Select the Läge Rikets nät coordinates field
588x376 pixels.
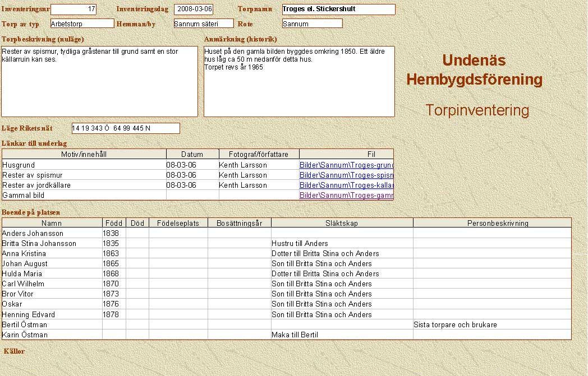pyautogui.click(x=126, y=128)
